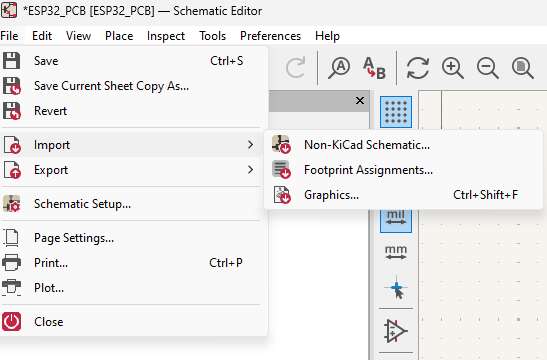Click the Print printer icon
The width and height of the screenshot is (547, 360).
[12, 263]
